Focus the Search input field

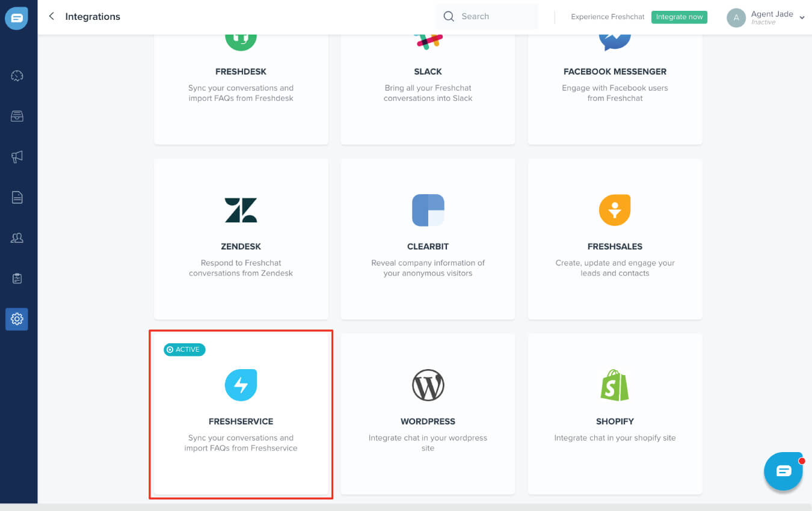tap(487, 16)
